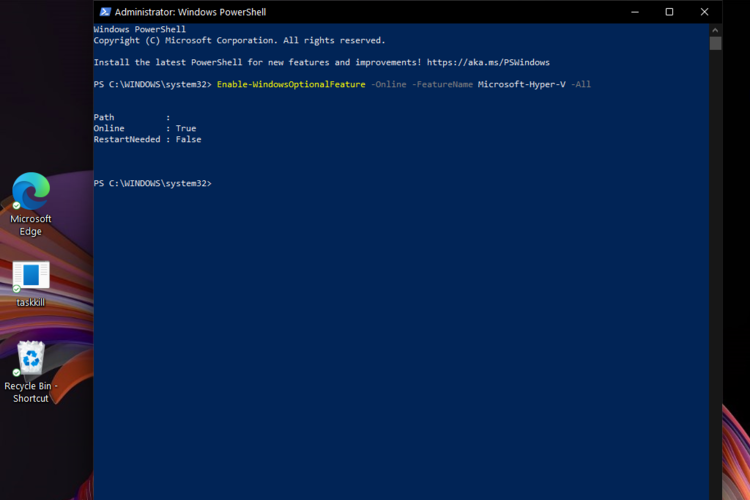This screenshot has height=500, width=750.
Task: Click the scrollbar up arrow
Action: point(715,30)
